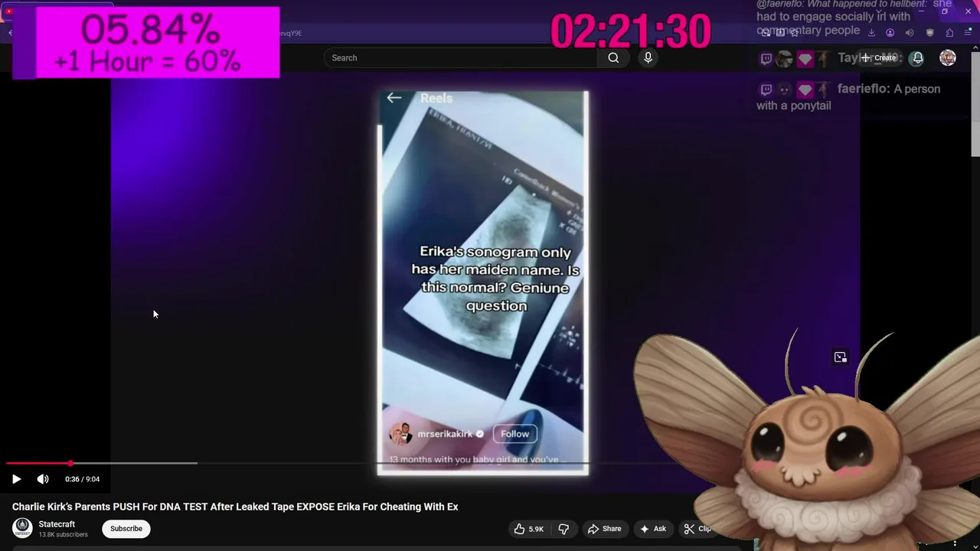Click the progress bar scrubber handle
The image size is (980, 551).
70,464
